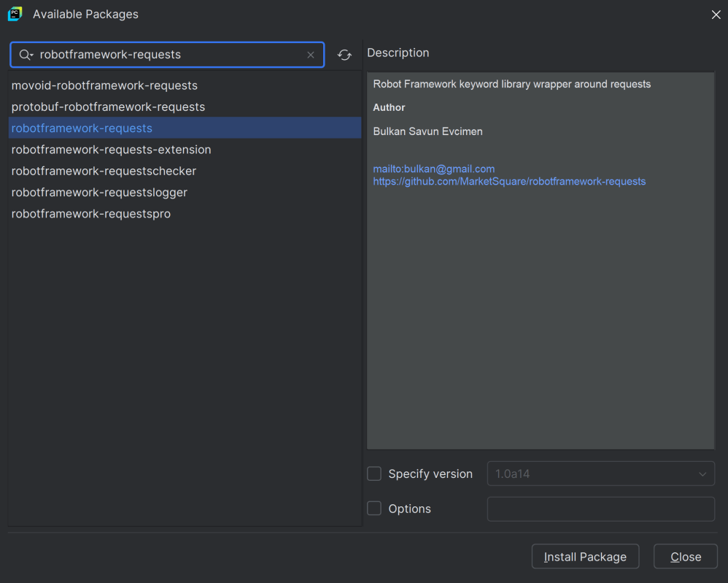
Task: Reload the package list
Action: pyautogui.click(x=344, y=55)
